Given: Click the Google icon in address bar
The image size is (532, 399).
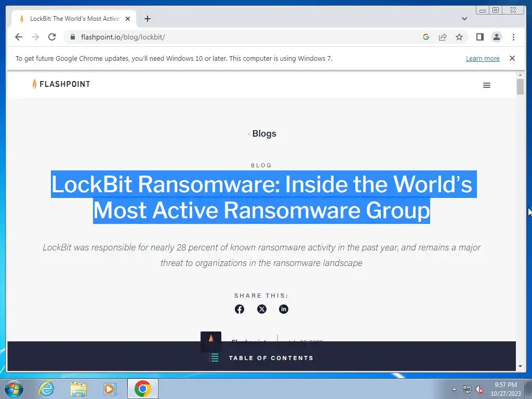Looking at the screenshot, I should (x=426, y=37).
